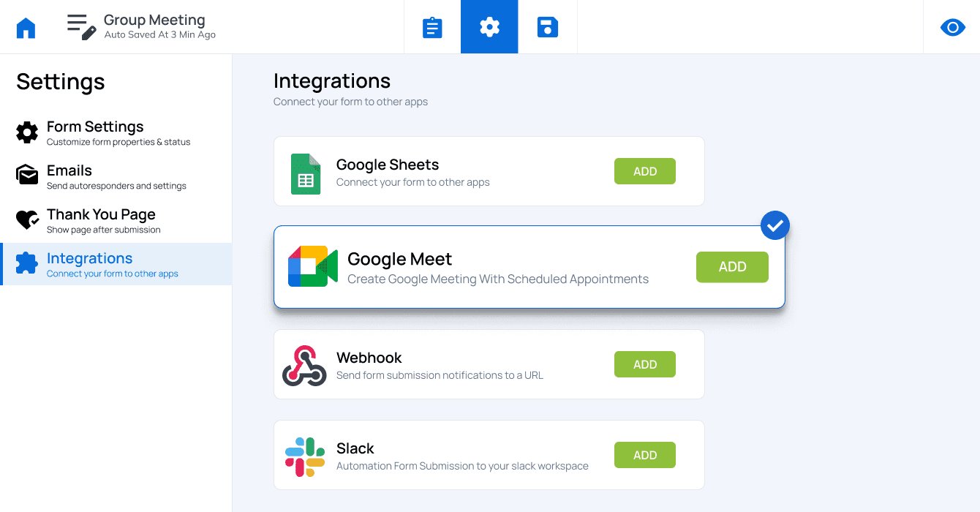
Task: Go to the home icon
Action: [26, 28]
